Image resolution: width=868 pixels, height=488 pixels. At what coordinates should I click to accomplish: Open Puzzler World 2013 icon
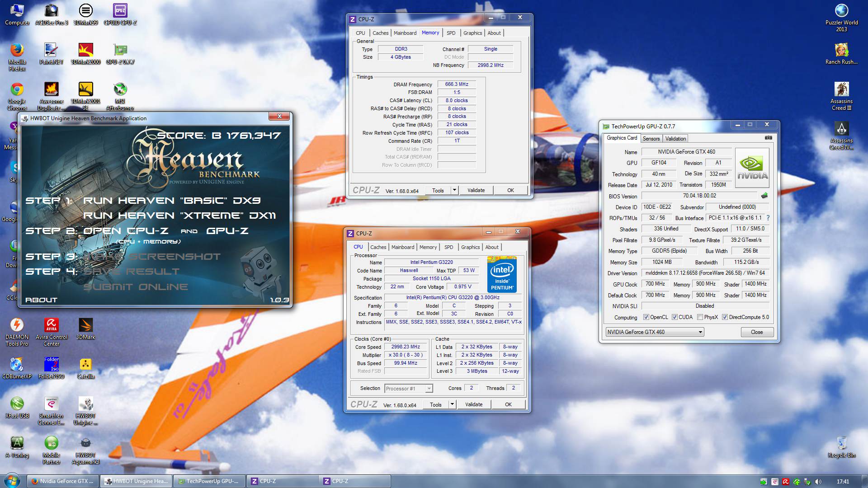841,18
